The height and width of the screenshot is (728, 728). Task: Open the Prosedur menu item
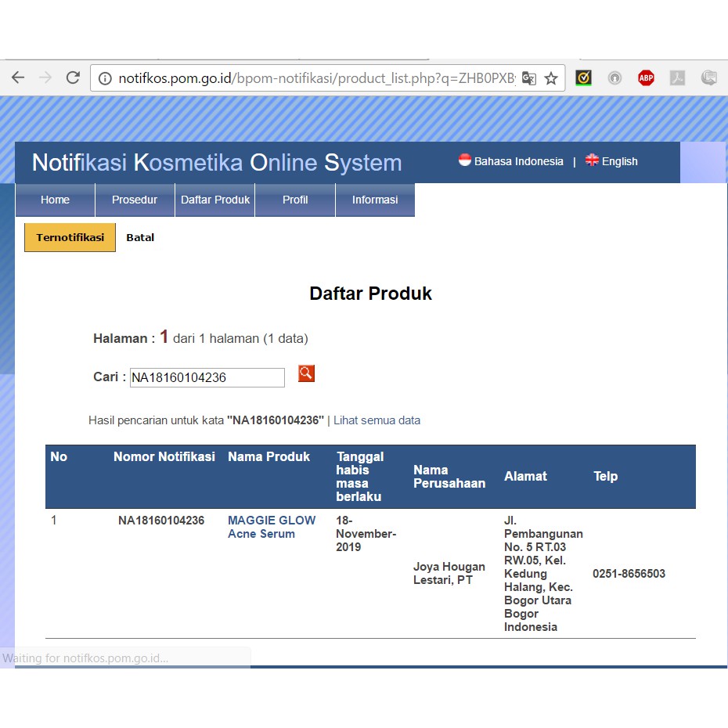click(x=135, y=200)
